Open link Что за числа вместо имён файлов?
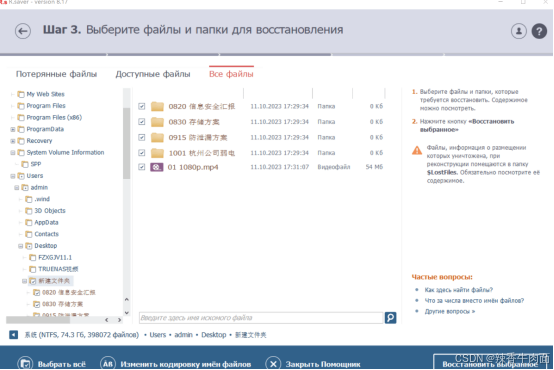This screenshot has width=554, height=370. tap(474, 300)
